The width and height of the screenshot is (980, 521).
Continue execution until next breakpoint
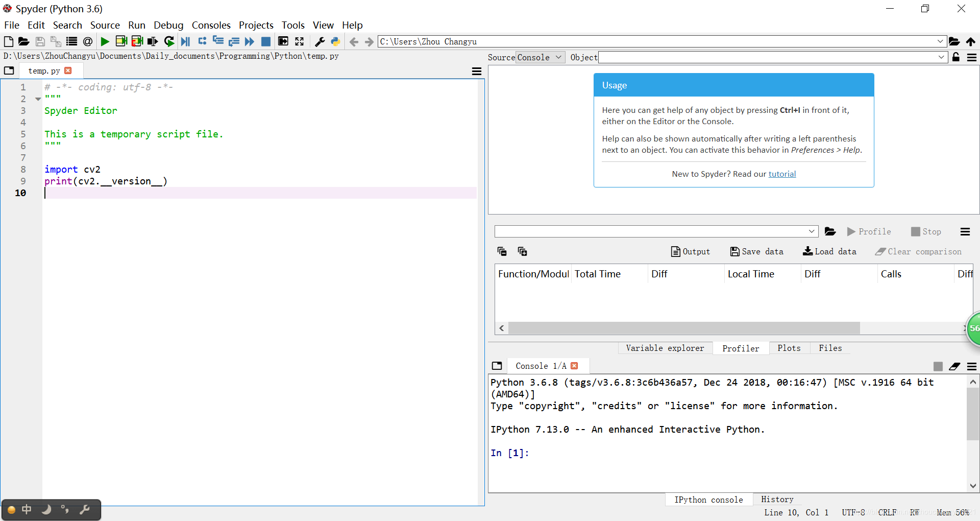coord(250,41)
